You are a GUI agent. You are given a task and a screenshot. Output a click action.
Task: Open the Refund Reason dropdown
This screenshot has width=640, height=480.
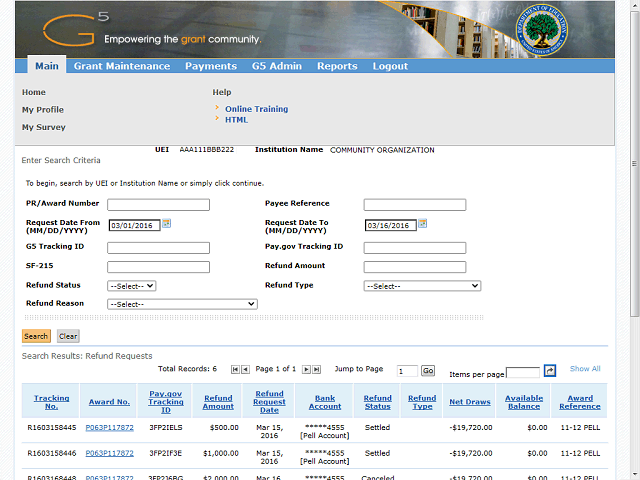click(182, 304)
